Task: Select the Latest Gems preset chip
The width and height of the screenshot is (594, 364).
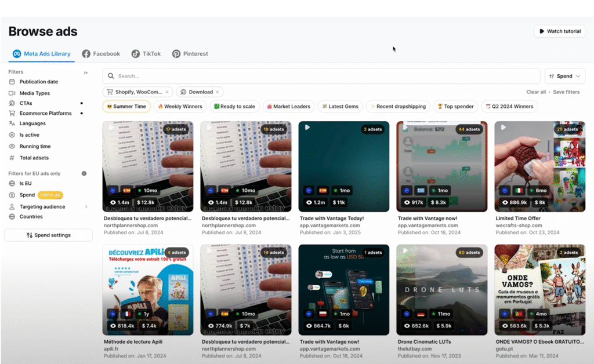Action: (x=340, y=107)
